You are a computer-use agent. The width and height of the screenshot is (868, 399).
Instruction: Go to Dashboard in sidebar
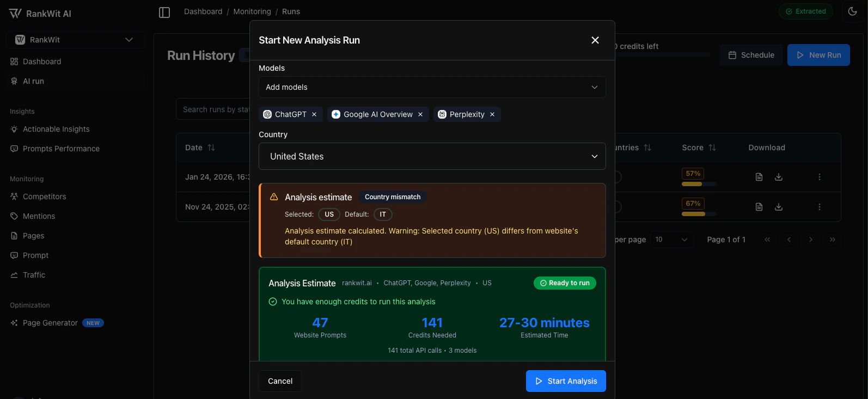click(75, 62)
